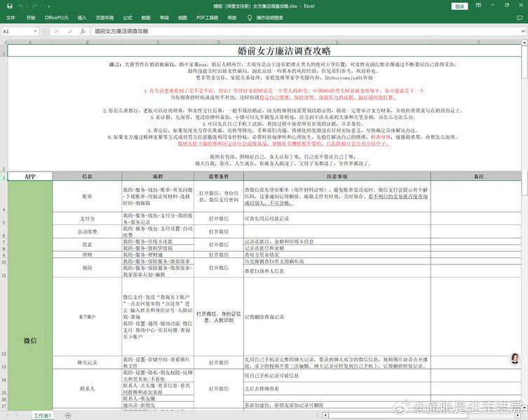The width and height of the screenshot is (528, 420).
Task: Click the Redo arrow in quick access
Action: tap(34, 6)
